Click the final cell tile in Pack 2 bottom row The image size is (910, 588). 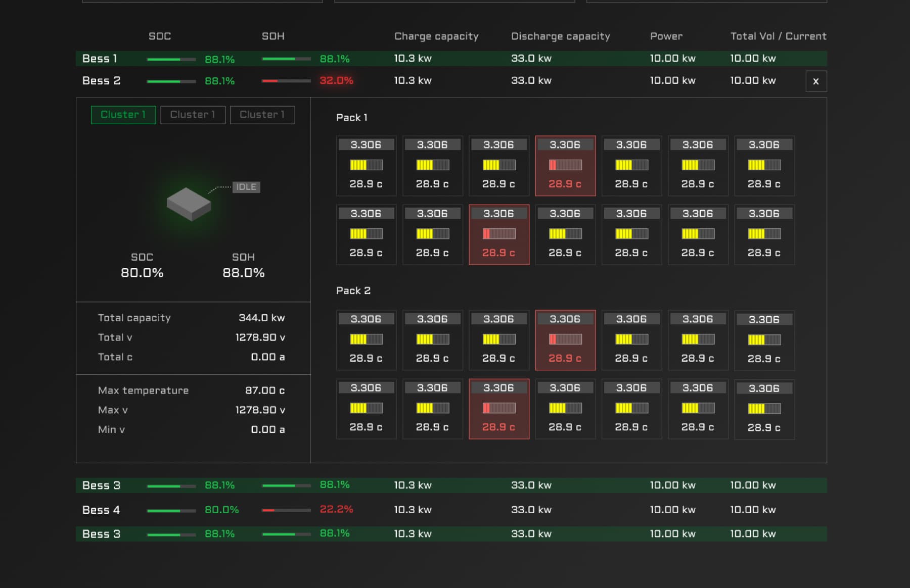(764, 409)
